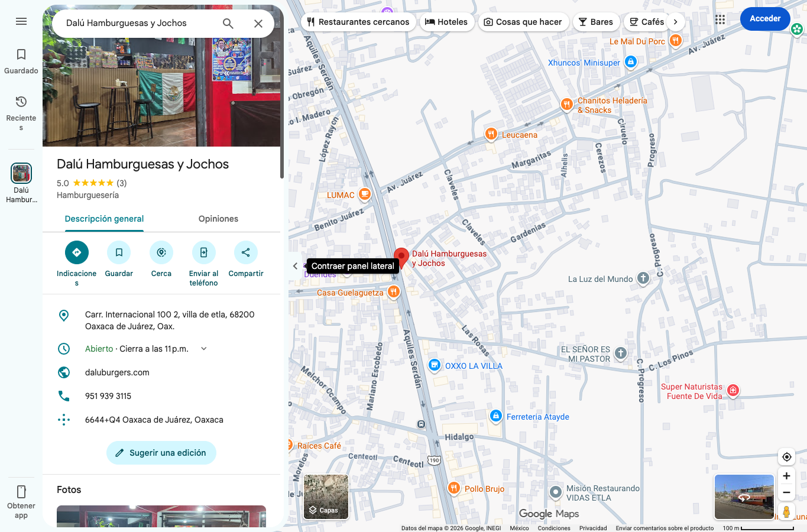Filter by Restaurantes cercanos chip
This screenshot has width=807, height=532.
(358, 22)
